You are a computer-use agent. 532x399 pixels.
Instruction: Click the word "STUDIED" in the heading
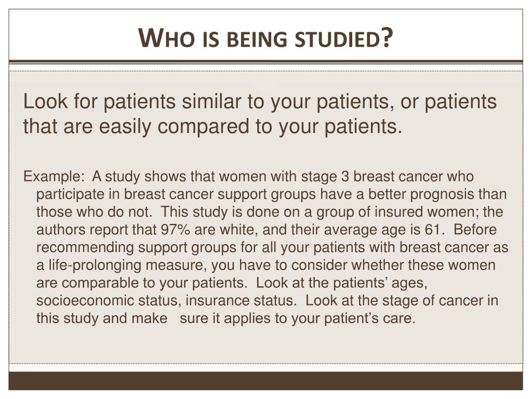[337, 39]
